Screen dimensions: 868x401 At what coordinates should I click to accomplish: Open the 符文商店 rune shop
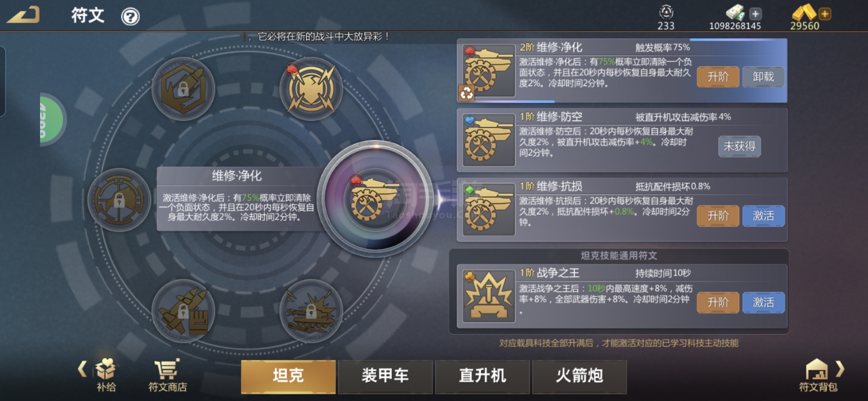click(x=167, y=375)
